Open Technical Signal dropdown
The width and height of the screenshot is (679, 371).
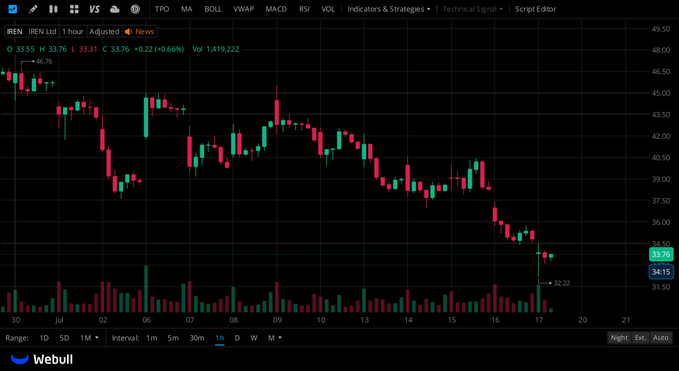[x=473, y=9]
